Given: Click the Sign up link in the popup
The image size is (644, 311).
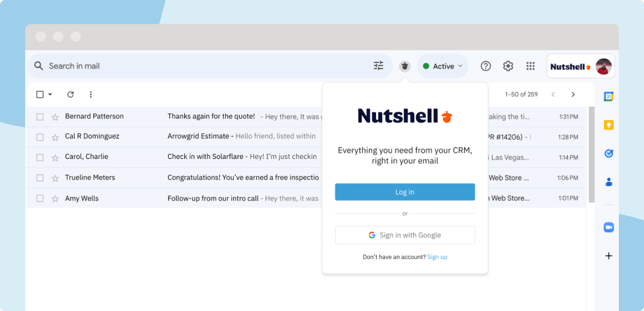Looking at the screenshot, I should point(437,257).
